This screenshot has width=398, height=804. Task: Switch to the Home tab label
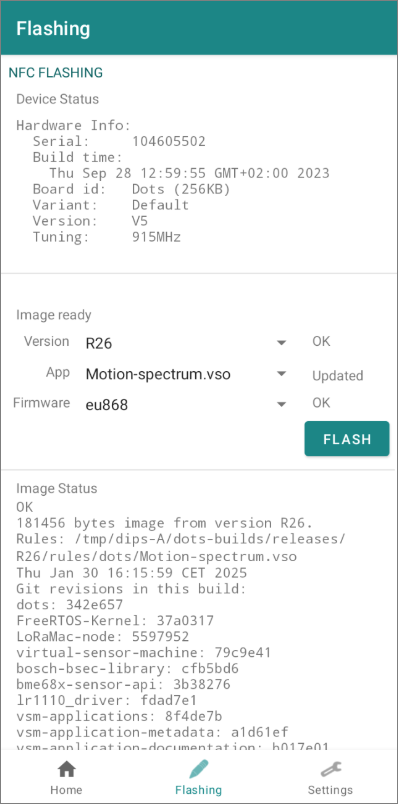click(67, 789)
